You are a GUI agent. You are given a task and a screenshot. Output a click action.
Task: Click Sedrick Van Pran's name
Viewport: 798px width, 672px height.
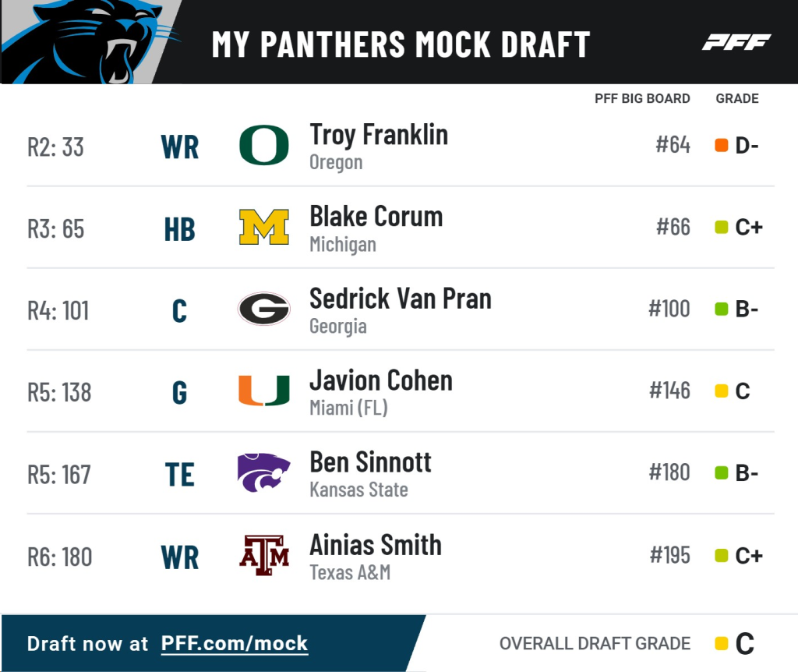coord(401,299)
